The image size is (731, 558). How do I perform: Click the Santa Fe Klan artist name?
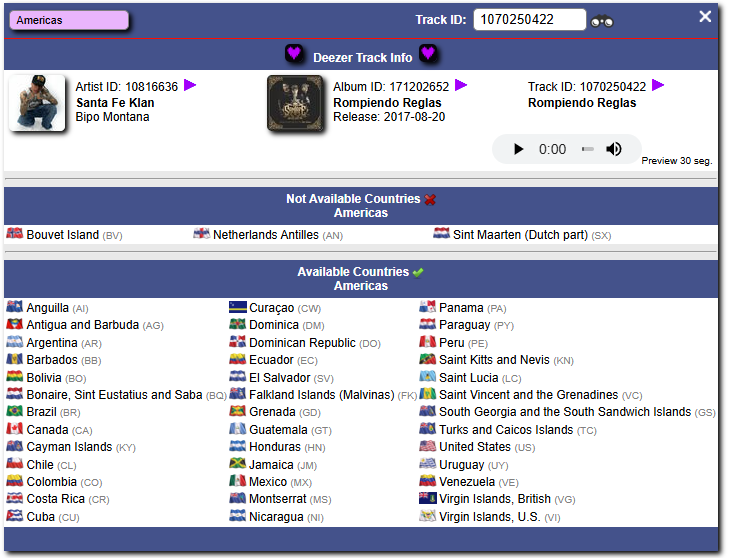coord(115,103)
